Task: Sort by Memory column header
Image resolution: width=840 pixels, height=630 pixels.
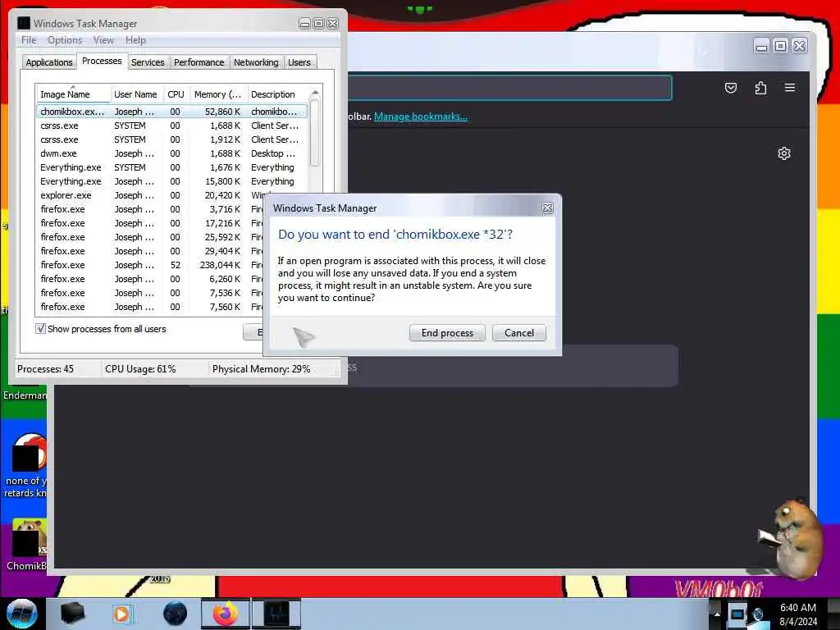Action: [x=218, y=94]
